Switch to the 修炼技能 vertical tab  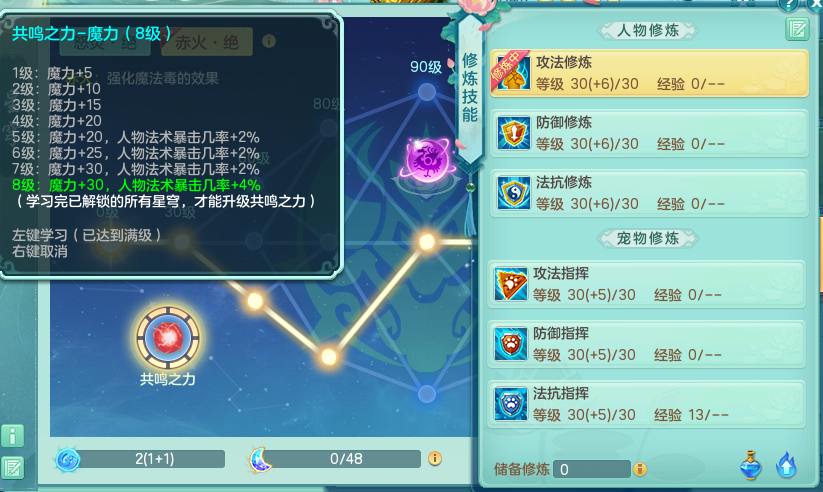(470, 88)
